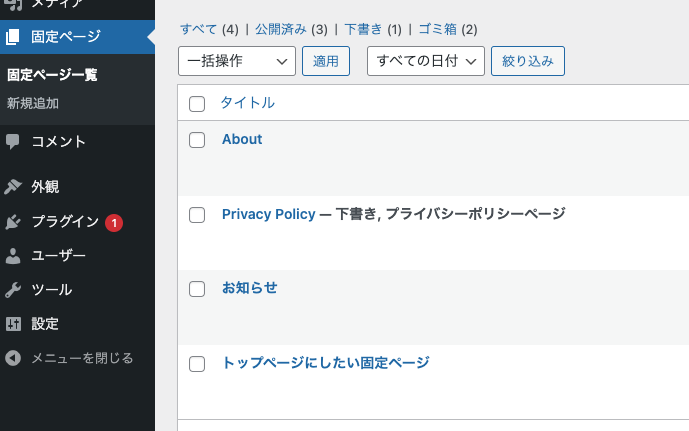The height and width of the screenshot is (431, 689).
Task: Filter by 下書き (1) pages
Action: click(x=373, y=29)
